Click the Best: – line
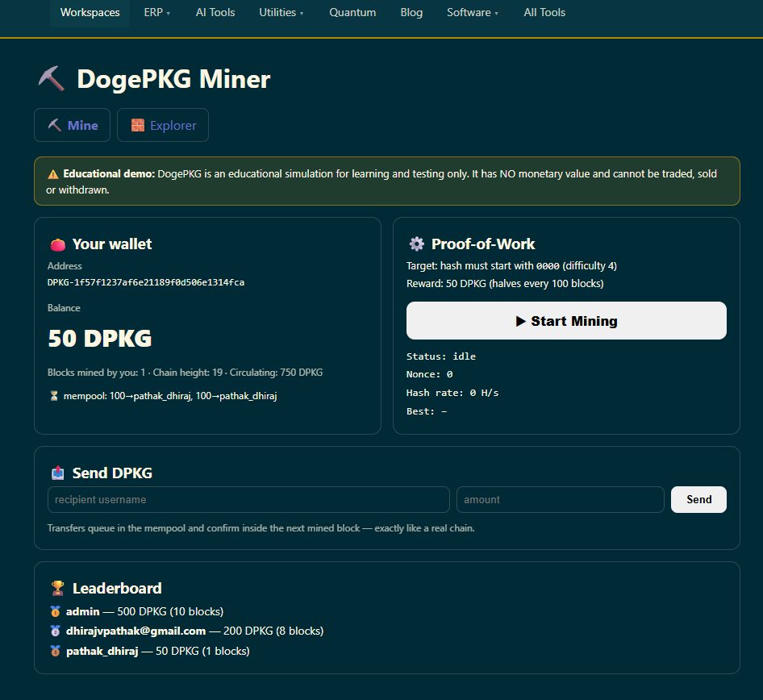Image resolution: width=763 pixels, height=700 pixels. click(427, 411)
